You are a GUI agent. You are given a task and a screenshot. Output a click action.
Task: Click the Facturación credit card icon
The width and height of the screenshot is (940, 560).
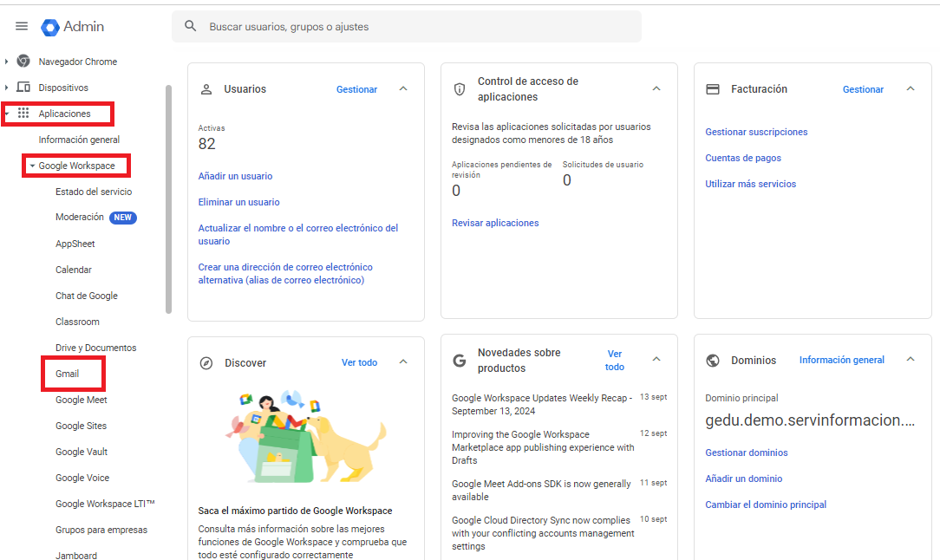[x=713, y=89]
